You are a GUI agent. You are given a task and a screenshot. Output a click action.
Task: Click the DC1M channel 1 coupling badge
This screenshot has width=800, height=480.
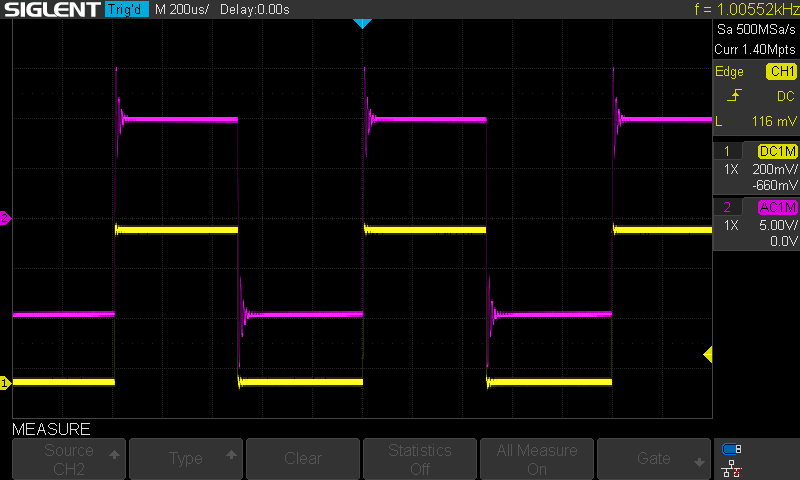point(778,151)
